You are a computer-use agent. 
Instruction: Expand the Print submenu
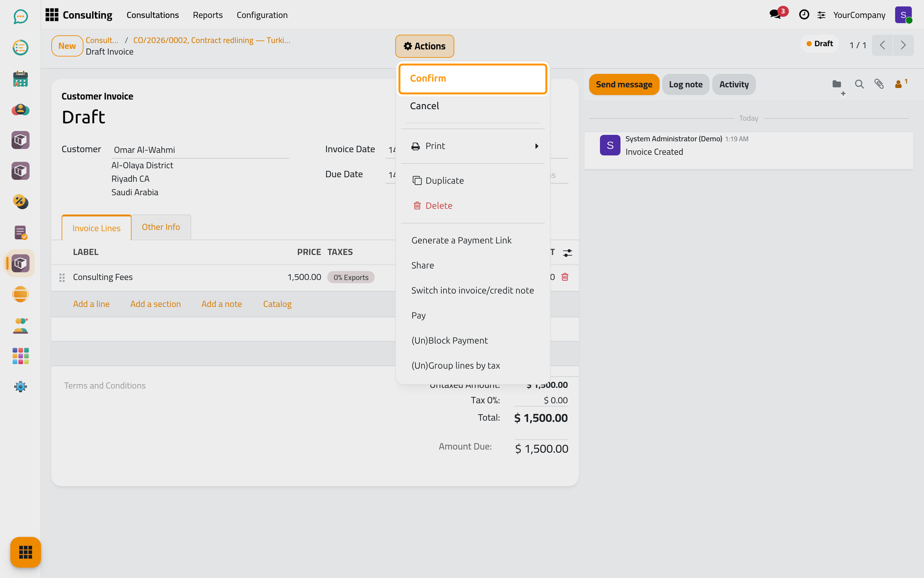pyautogui.click(x=473, y=146)
